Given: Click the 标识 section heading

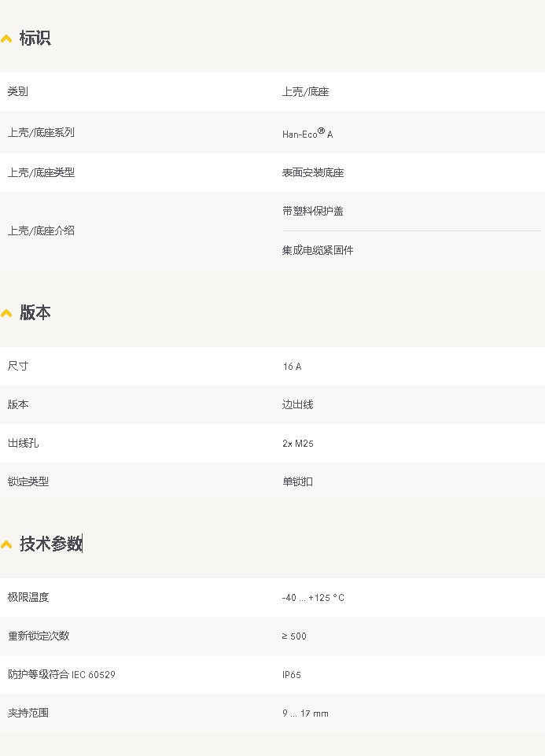Looking at the screenshot, I should (x=35, y=38).
